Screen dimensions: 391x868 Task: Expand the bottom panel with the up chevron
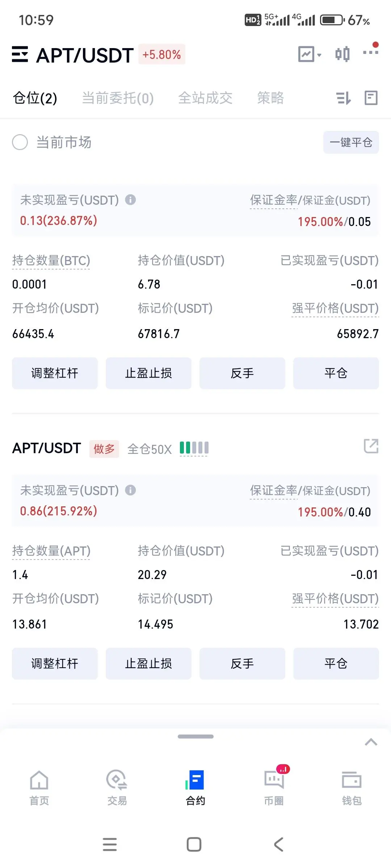tap(371, 743)
